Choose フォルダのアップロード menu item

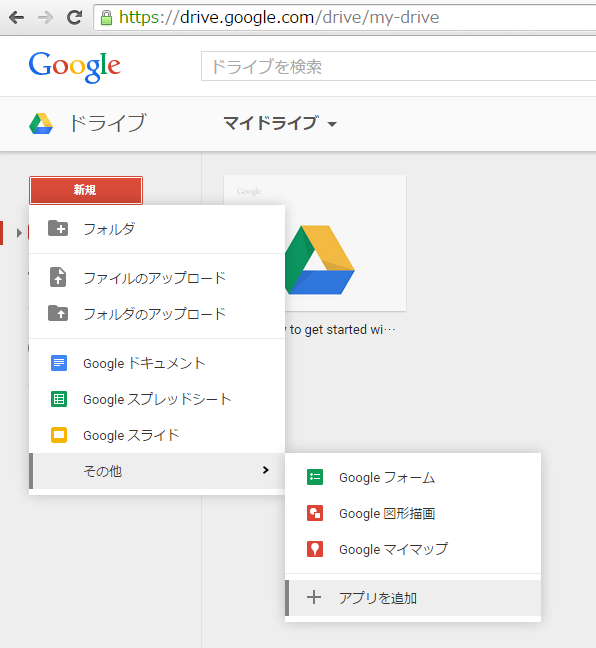pyautogui.click(x=157, y=314)
